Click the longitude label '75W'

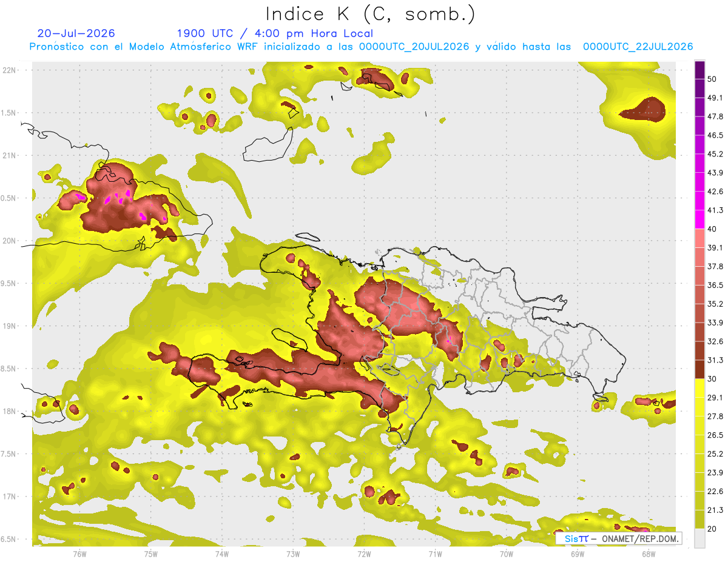150,554
